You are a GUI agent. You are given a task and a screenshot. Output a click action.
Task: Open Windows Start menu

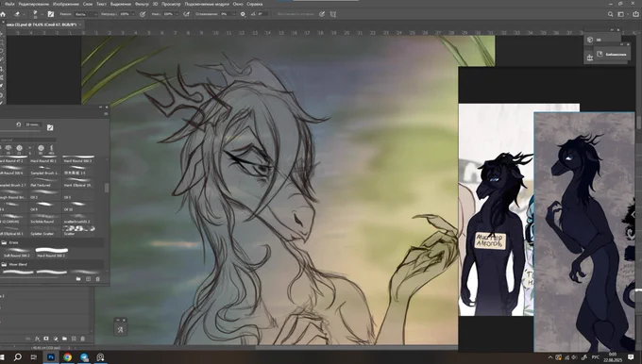click(2, 357)
